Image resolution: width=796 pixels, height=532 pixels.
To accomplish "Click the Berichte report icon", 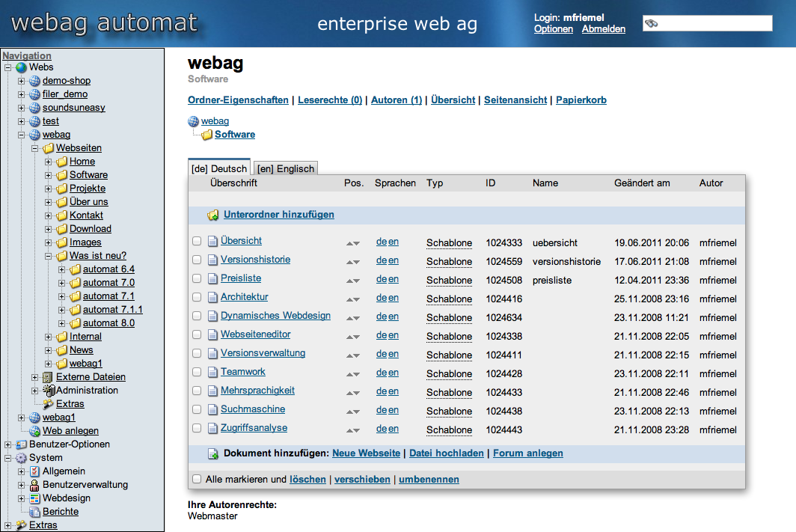I will coord(34,512).
